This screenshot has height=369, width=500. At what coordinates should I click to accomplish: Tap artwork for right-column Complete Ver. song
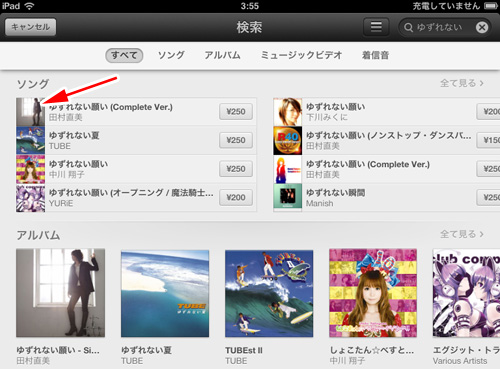click(288, 169)
